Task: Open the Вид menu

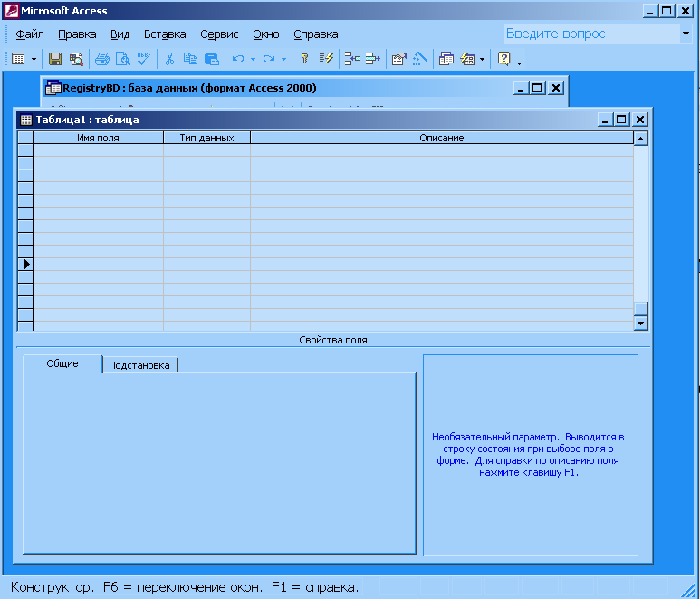Action: 120,34
